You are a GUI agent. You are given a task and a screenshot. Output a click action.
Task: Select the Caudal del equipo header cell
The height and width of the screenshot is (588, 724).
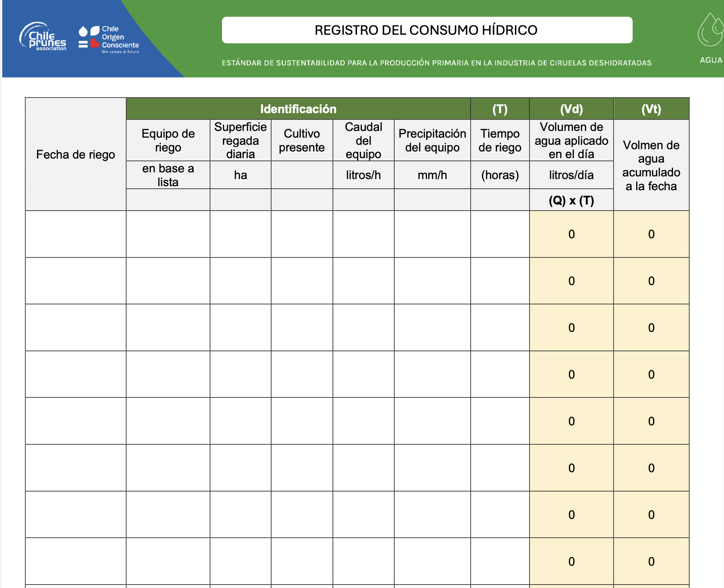point(363,140)
